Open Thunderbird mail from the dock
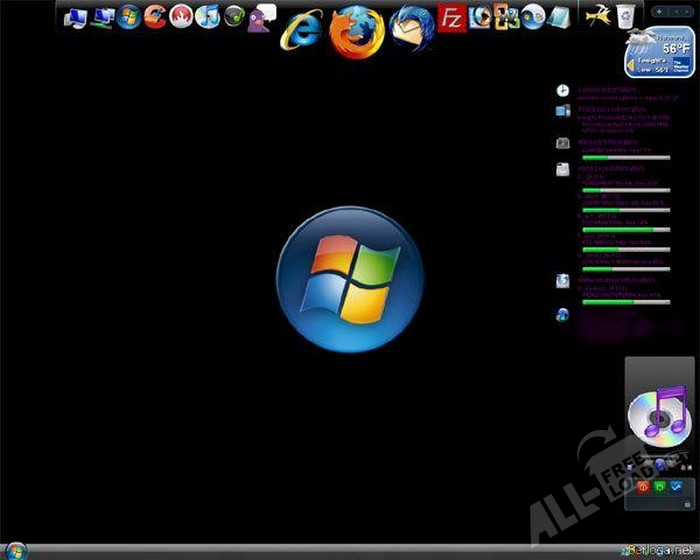The width and height of the screenshot is (700, 560). pos(410,24)
